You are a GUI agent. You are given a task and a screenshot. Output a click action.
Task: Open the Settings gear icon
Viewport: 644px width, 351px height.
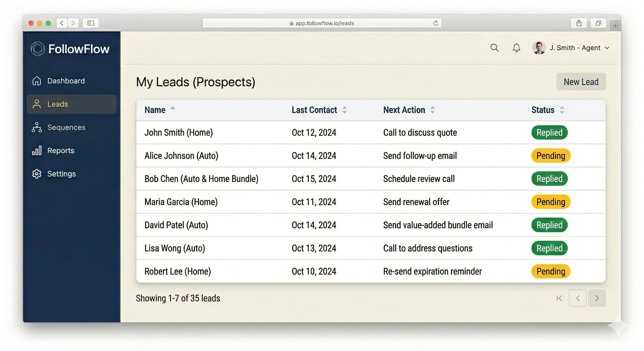tap(37, 174)
